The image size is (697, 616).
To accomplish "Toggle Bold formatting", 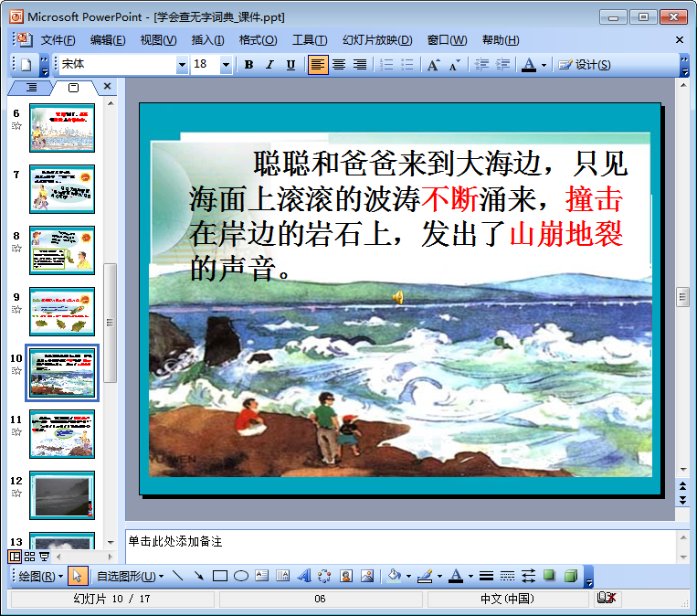I will pyautogui.click(x=248, y=65).
